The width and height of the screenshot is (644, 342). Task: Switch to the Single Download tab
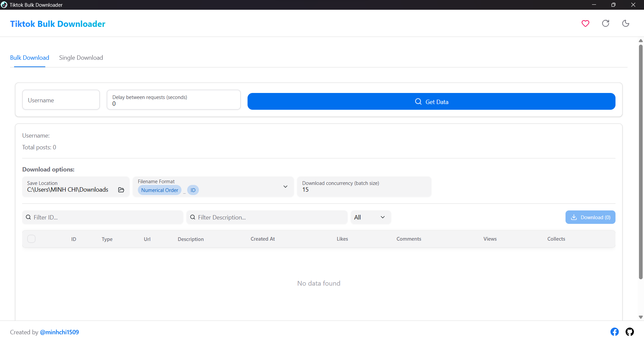(x=81, y=58)
